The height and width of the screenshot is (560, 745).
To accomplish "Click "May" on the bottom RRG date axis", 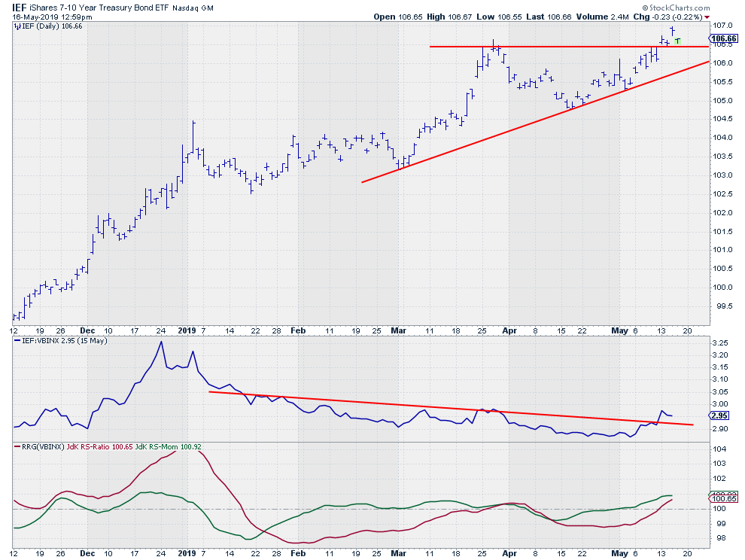I will pos(619,554).
